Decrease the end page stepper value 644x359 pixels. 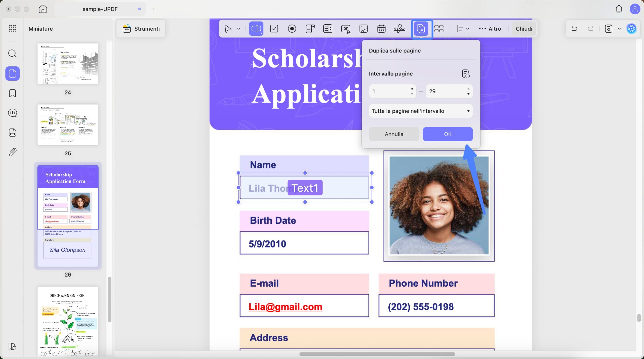tap(468, 94)
